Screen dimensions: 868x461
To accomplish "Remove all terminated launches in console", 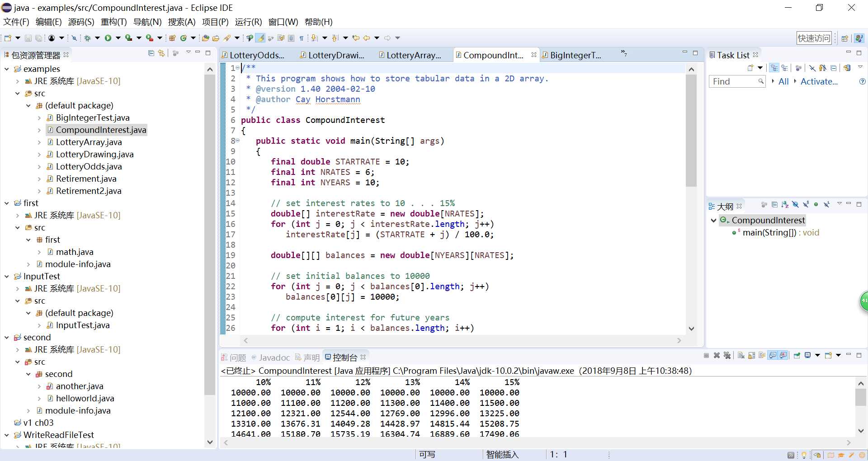I will click(727, 355).
